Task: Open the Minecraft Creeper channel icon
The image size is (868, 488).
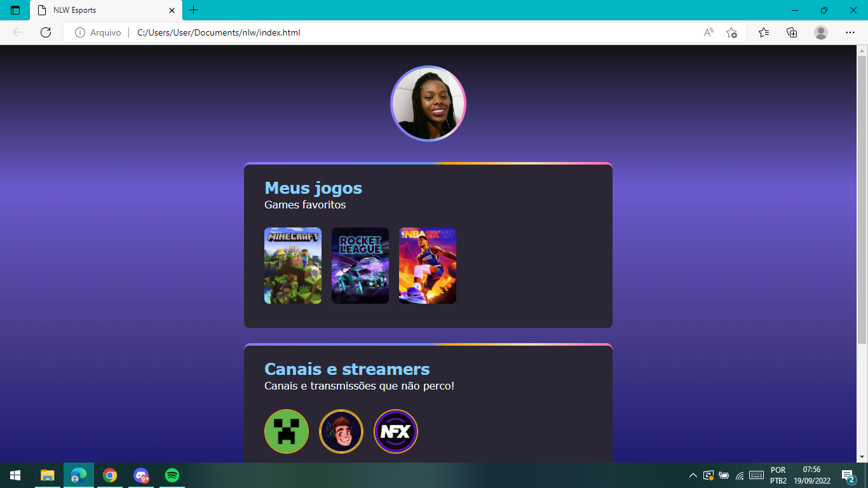Action: coord(286,431)
